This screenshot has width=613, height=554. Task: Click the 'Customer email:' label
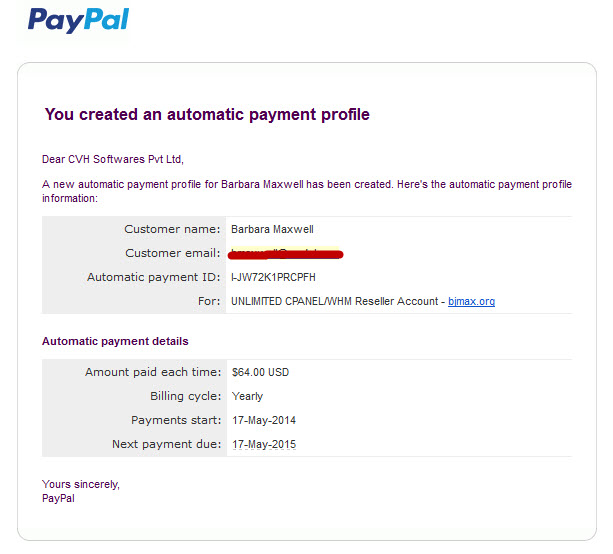point(173,253)
